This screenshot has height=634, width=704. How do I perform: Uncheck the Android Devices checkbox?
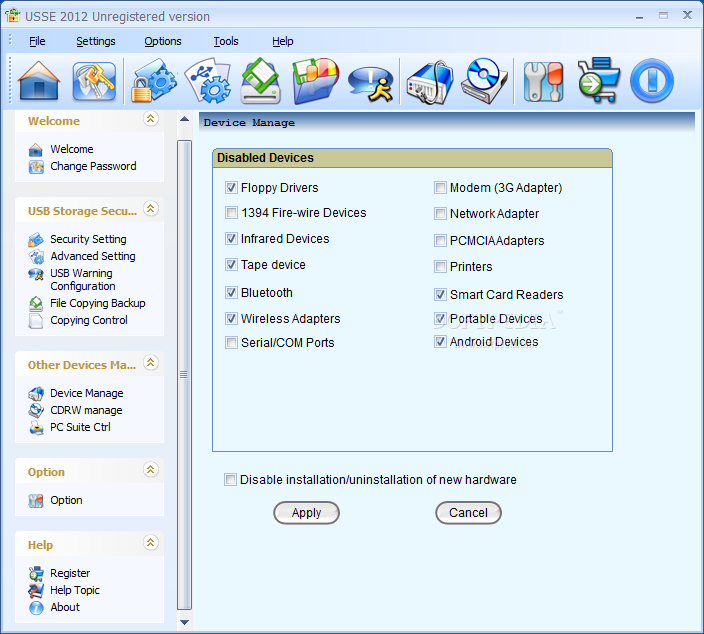tap(440, 342)
